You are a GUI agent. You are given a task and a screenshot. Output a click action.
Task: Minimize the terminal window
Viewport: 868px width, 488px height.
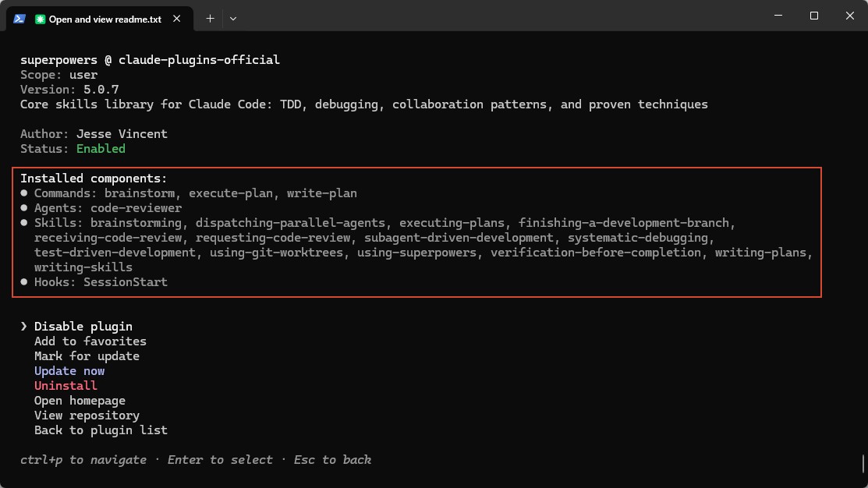pos(778,16)
